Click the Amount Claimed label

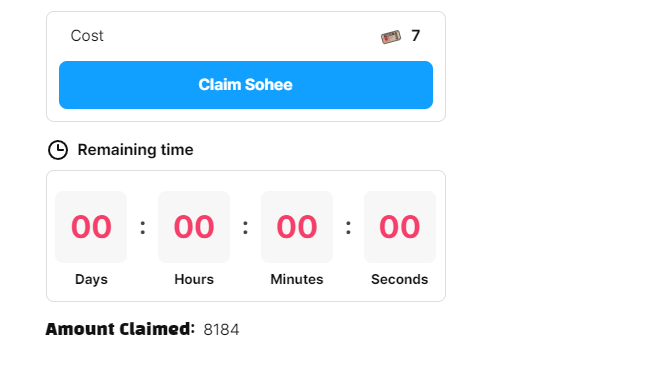pos(120,329)
